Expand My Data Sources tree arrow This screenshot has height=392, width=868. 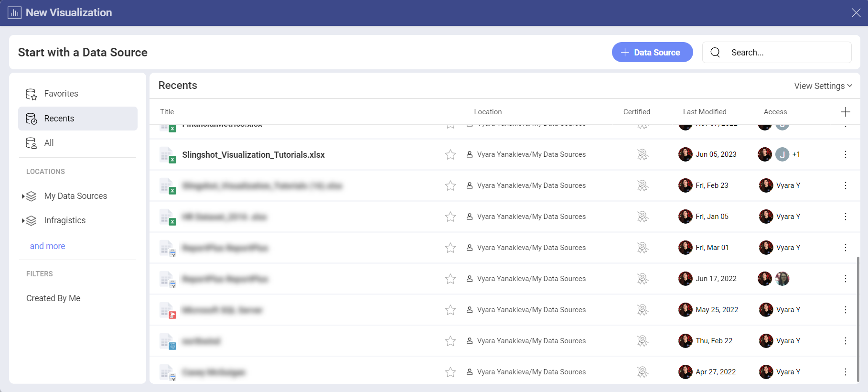[x=23, y=196]
